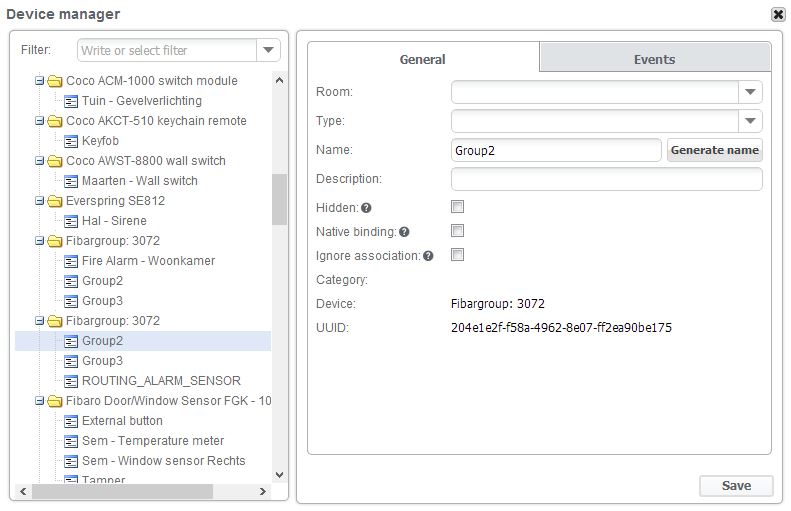Click the Keyfob device icon
This screenshot has height=511, width=791.
71,141
